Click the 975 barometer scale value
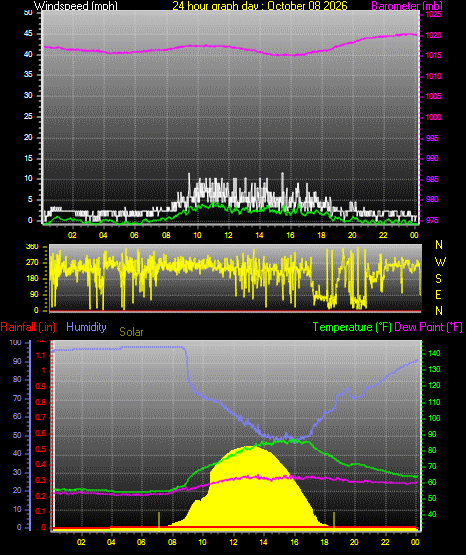 [432, 220]
